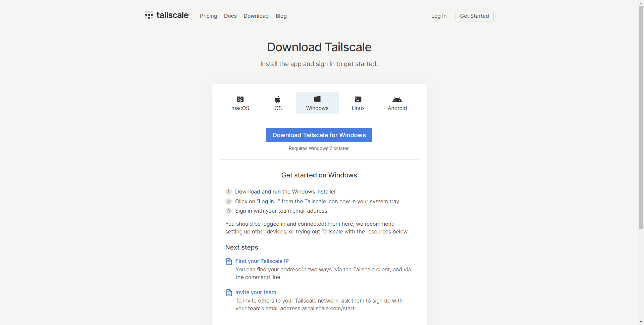Click the Windows logo icon
The image size is (644, 325).
click(317, 99)
